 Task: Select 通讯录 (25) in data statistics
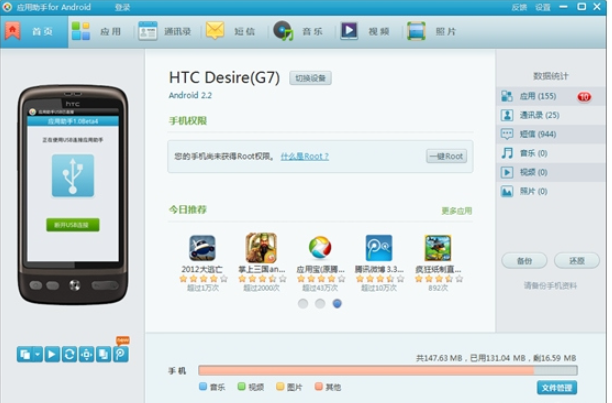pyautogui.click(x=551, y=115)
